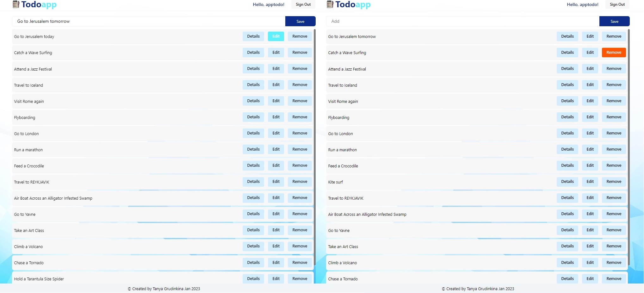Open Details for Run a marathon, right window
This screenshot has height=293, width=644.
point(567,149)
